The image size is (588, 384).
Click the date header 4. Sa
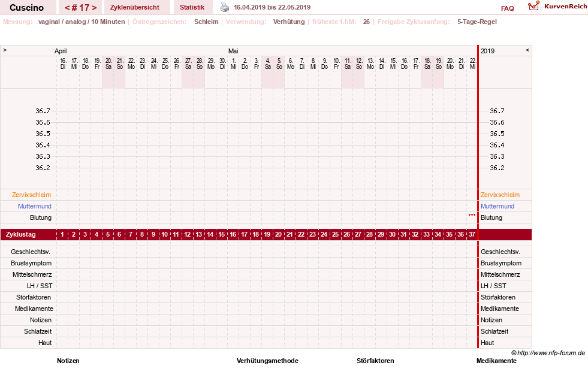(x=268, y=64)
